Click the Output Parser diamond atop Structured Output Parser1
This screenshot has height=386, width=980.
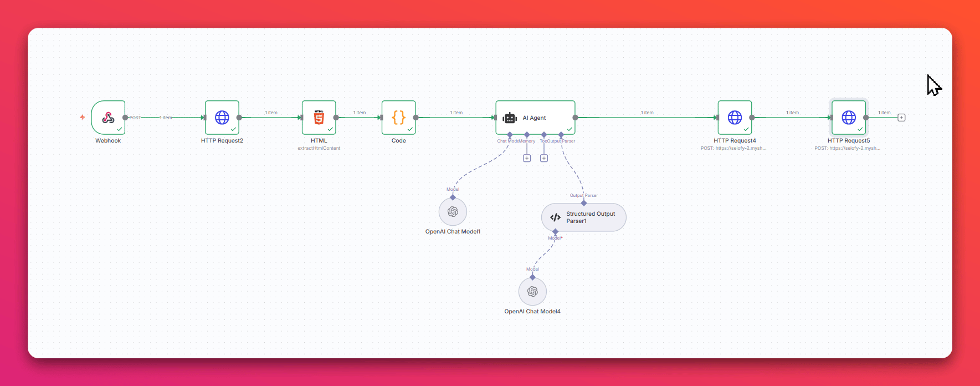tap(584, 203)
